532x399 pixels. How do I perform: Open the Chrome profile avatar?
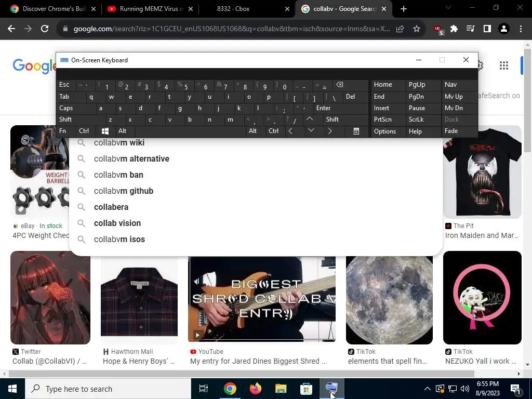(504, 29)
